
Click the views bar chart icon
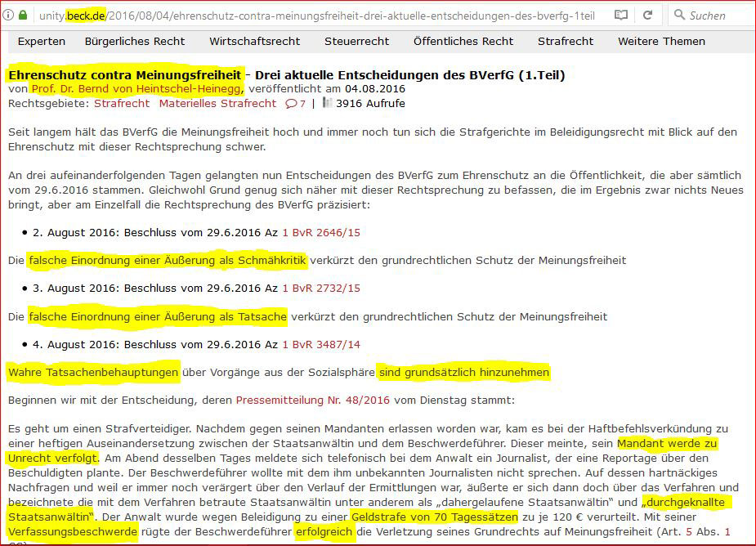coord(327,103)
